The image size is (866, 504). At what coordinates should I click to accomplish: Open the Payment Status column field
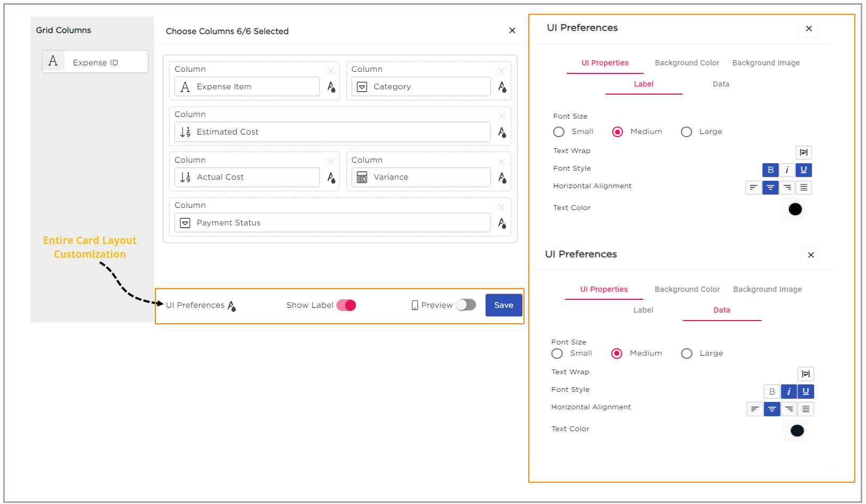click(332, 223)
